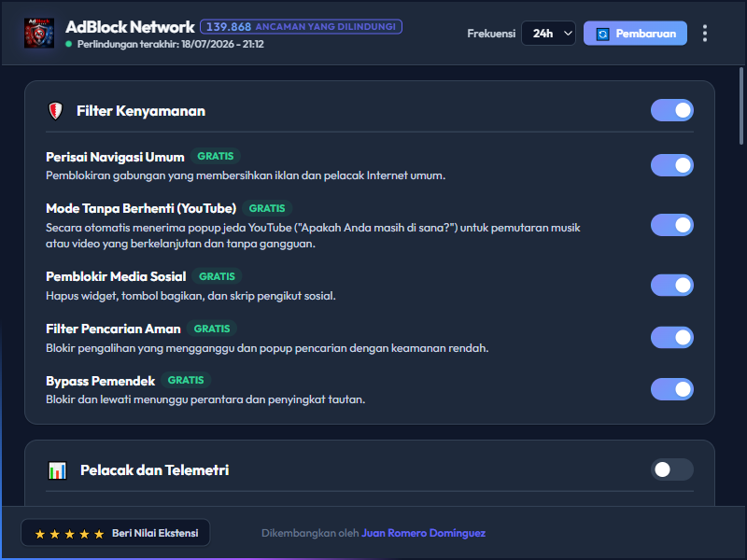Click the GRATIS badge next to Mode Tanpa Berhenti

(267, 208)
